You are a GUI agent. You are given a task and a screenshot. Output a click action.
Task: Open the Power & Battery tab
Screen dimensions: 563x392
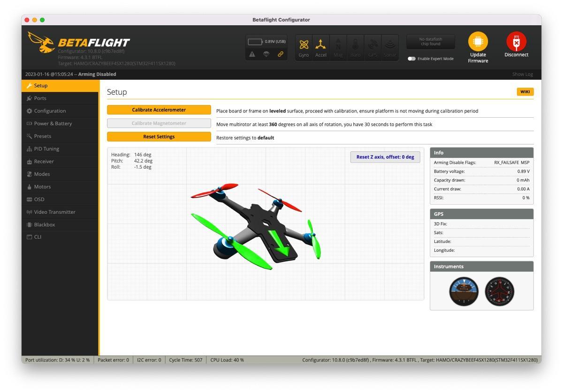[x=60, y=123]
